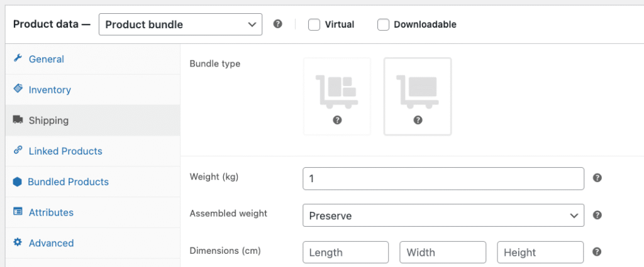Viewport: 644px width, 267px height.
Task: Open the Attributes tab
Action: 93,212
